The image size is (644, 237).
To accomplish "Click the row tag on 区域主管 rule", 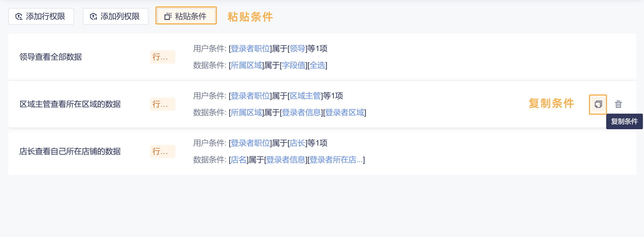I will click(162, 104).
